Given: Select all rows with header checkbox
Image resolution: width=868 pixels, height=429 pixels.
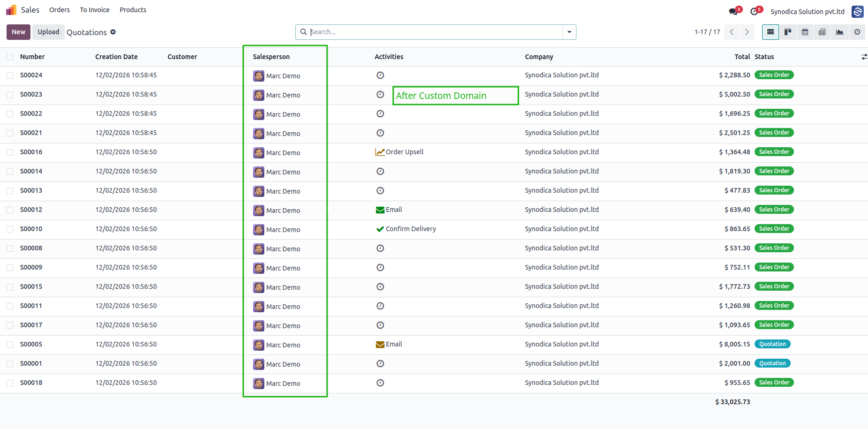Looking at the screenshot, I should (x=10, y=57).
